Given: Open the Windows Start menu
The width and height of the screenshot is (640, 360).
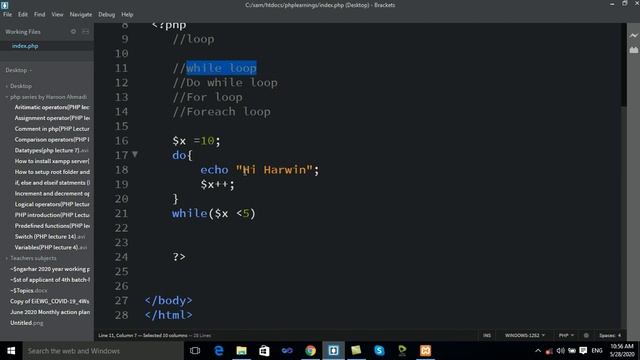Looking at the screenshot, I should click(11, 351).
